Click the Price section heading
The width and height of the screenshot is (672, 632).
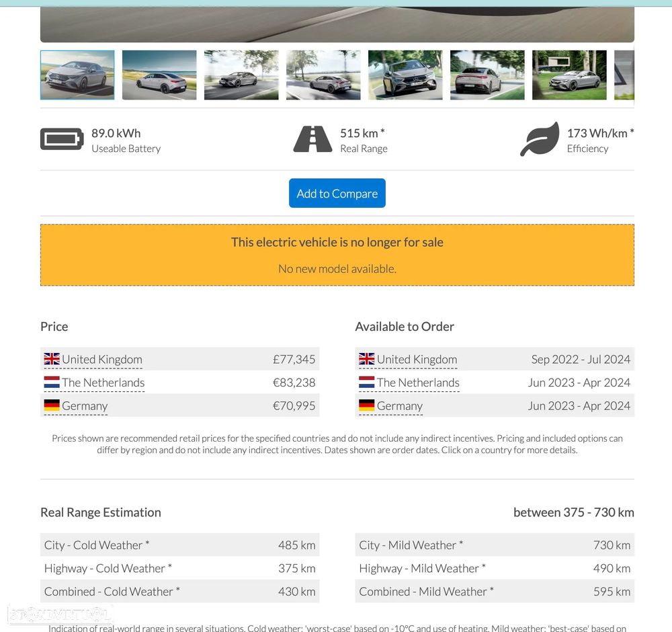tap(54, 326)
